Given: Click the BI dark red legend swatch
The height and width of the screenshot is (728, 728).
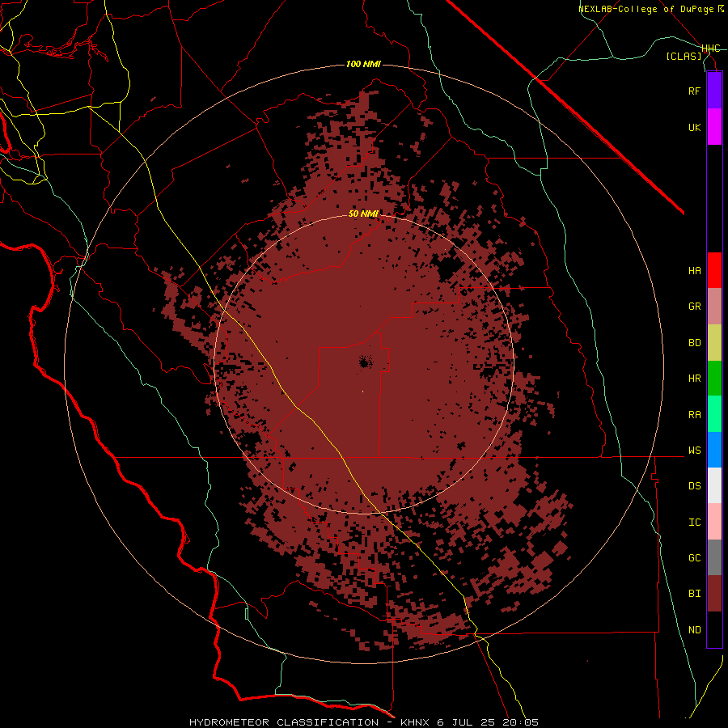Looking at the screenshot, I should pyautogui.click(x=714, y=594).
